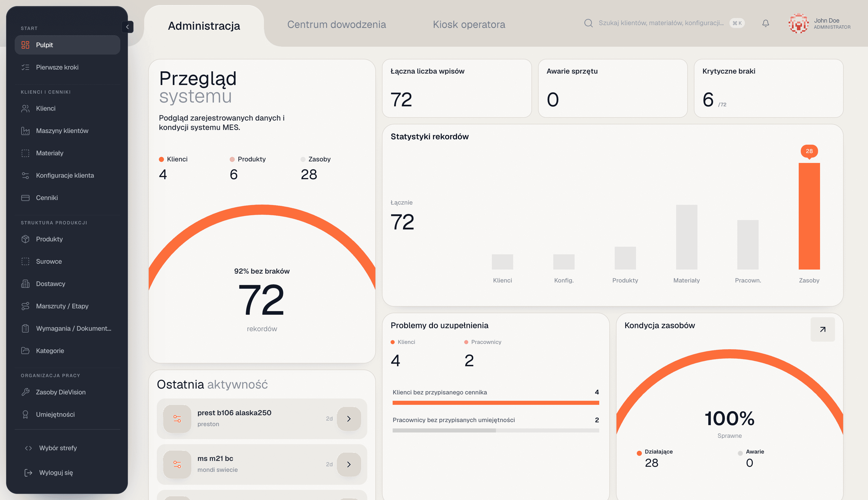868x500 pixels.
Task: Click the Produkty bar in Statystyki rekordów
Action: pos(625,258)
